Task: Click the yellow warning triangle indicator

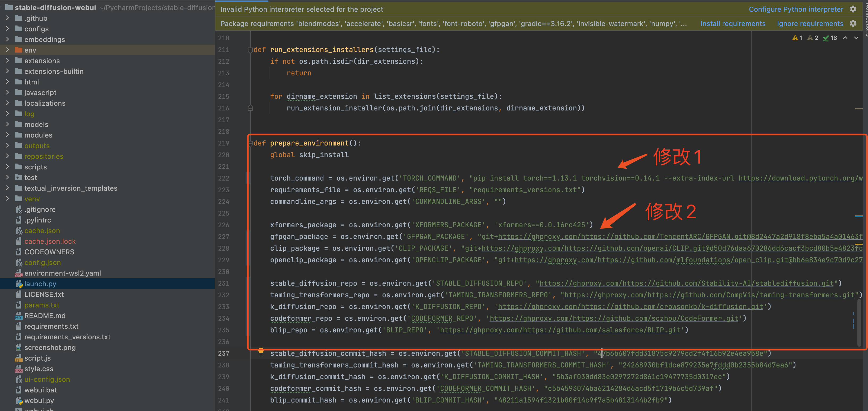Action: coord(795,38)
